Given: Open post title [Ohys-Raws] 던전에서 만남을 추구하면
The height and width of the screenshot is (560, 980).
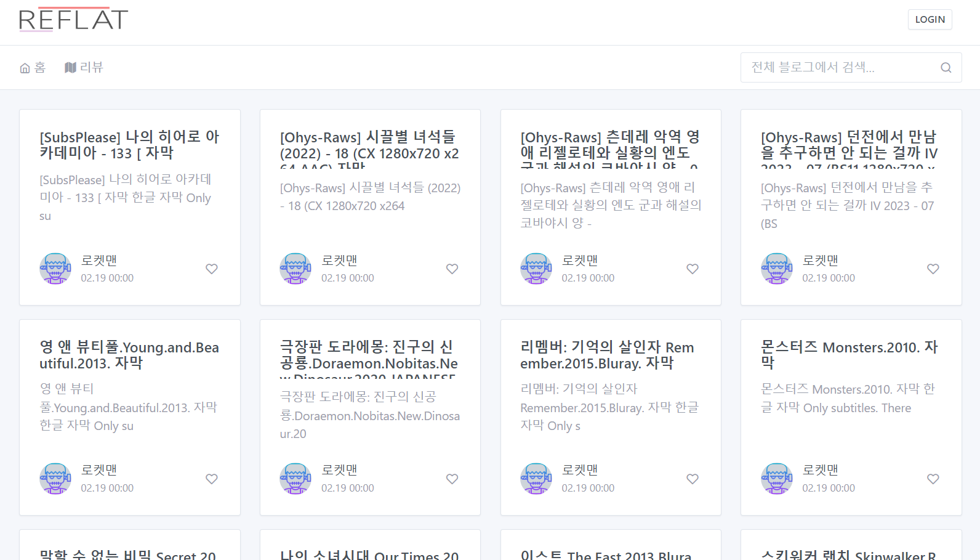Looking at the screenshot, I should coord(851,148).
